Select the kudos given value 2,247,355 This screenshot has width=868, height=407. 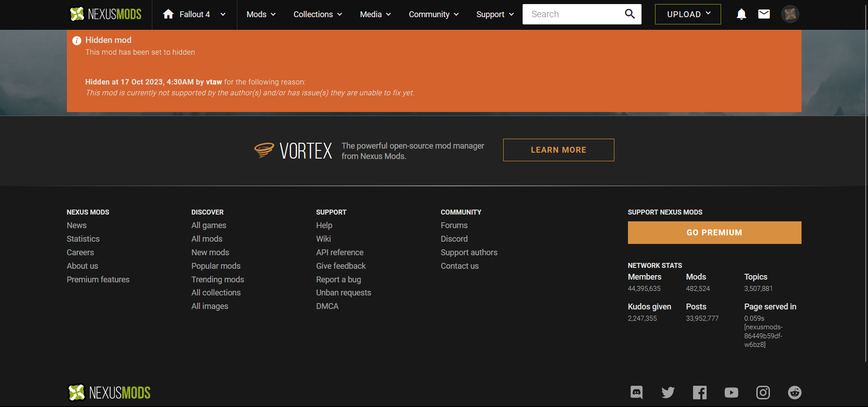tap(642, 318)
